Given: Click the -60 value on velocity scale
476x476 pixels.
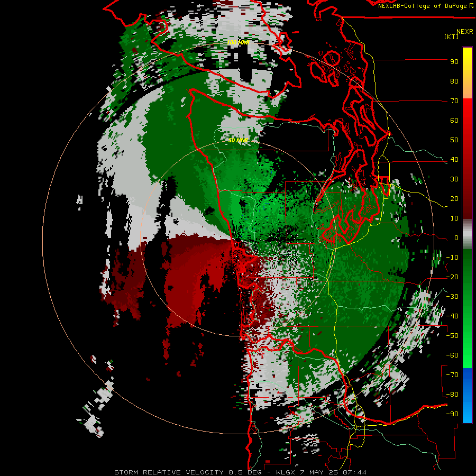Looking at the screenshot, I should (452, 355).
